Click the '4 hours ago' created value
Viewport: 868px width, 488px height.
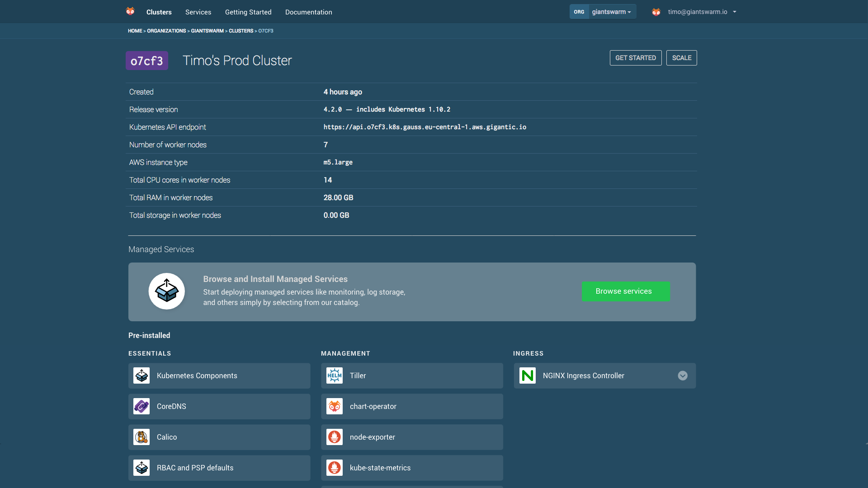(343, 92)
